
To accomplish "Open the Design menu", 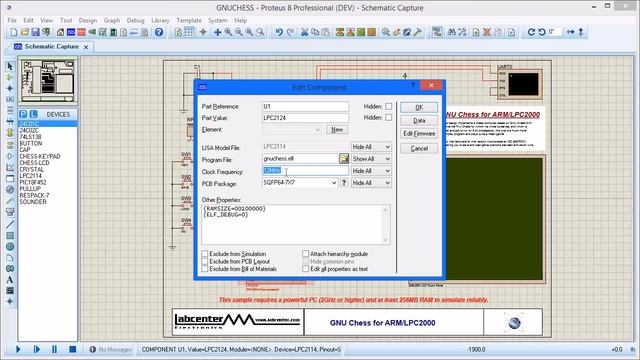I will (x=88, y=20).
